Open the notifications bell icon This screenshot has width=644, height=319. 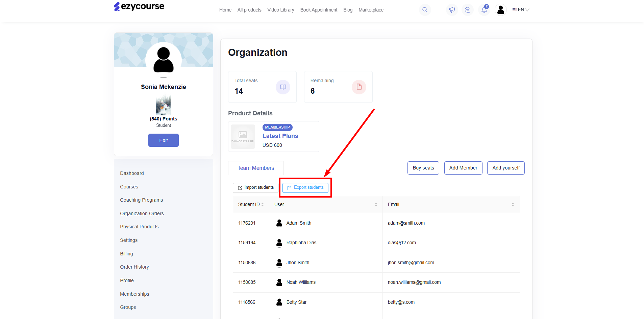[x=484, y=10]
